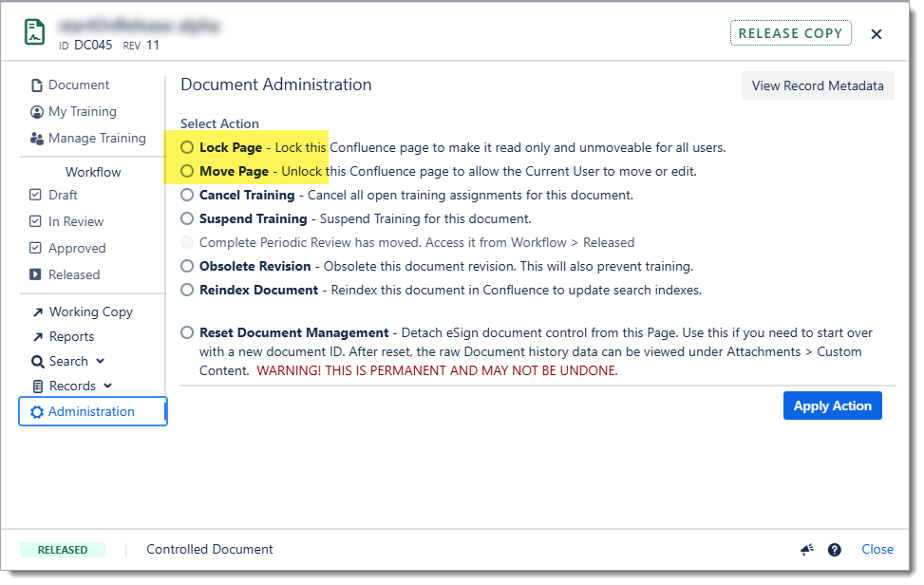Screen dimensions: 924x585
Task: Click the document file icon in header
Action: pyautogui.click(x=35, y=33)
